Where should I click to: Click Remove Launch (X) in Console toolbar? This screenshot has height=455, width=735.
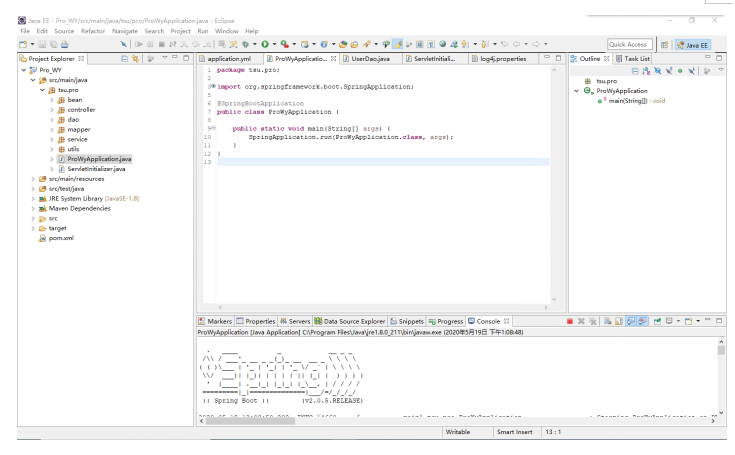581,321
